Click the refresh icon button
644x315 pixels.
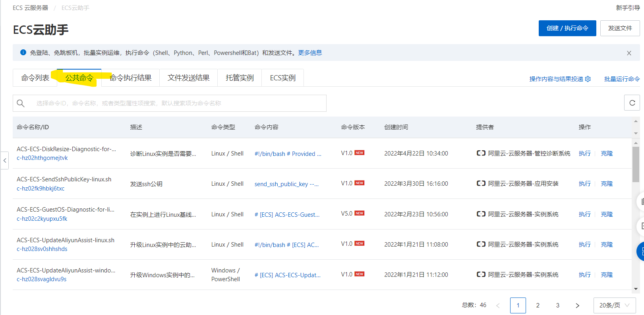point(632,103)
